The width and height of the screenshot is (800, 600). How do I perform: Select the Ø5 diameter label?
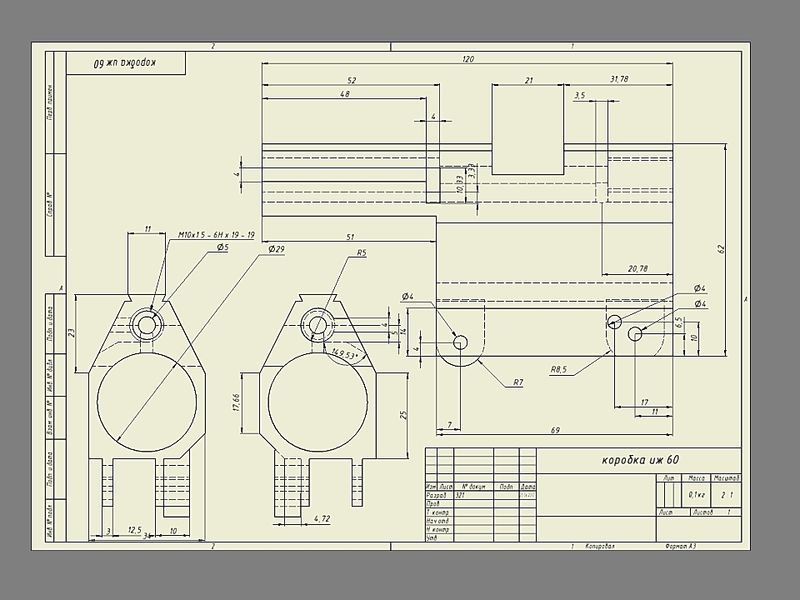(222, 247)
